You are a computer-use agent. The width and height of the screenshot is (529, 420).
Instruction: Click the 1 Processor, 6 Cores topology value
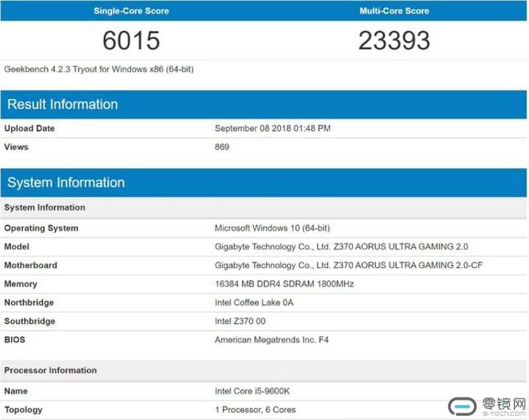(255, 409)
